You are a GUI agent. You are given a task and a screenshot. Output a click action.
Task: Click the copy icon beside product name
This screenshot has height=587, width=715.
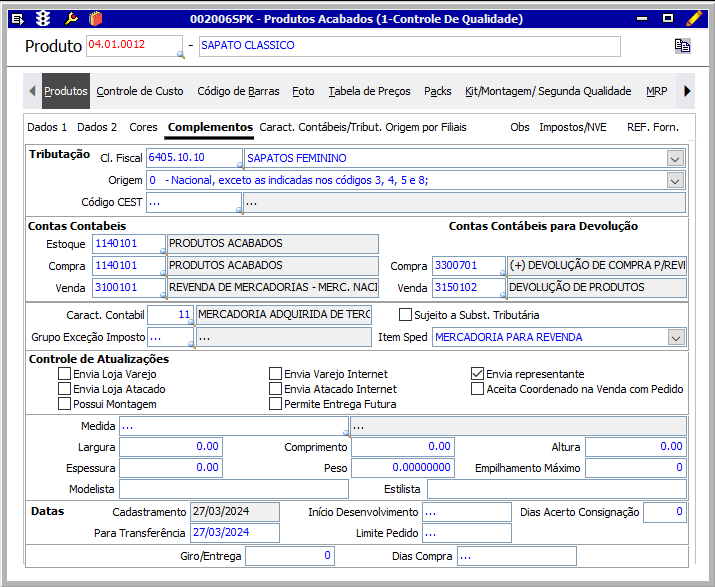[682, 46]
